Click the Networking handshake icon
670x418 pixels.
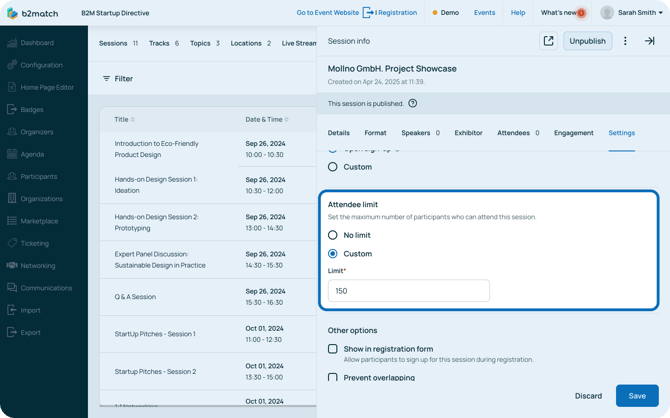point(12,265)
